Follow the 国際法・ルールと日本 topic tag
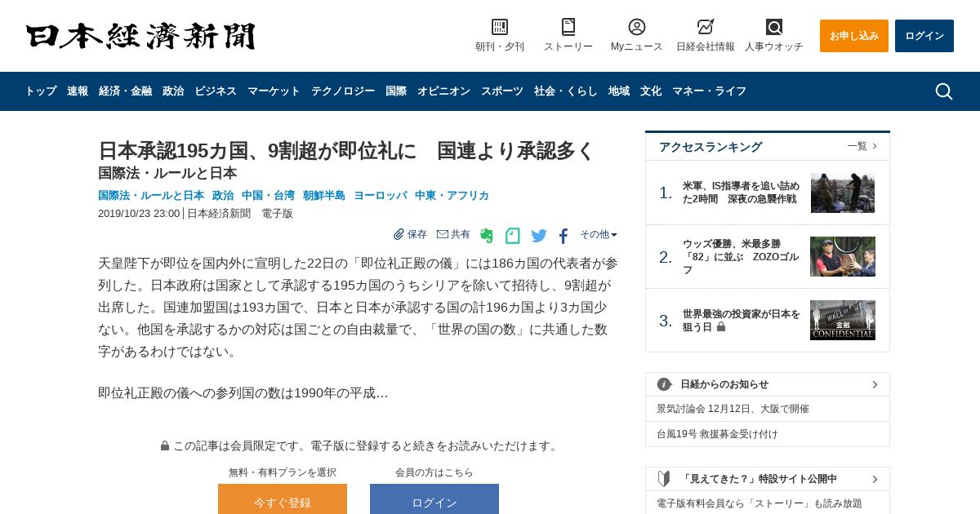 pos(151,195)
